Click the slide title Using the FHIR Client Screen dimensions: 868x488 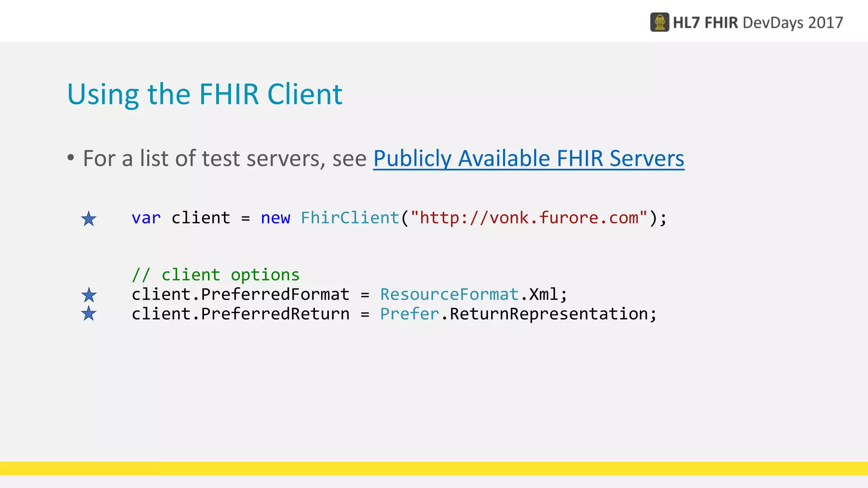click(x=205, y=94)
